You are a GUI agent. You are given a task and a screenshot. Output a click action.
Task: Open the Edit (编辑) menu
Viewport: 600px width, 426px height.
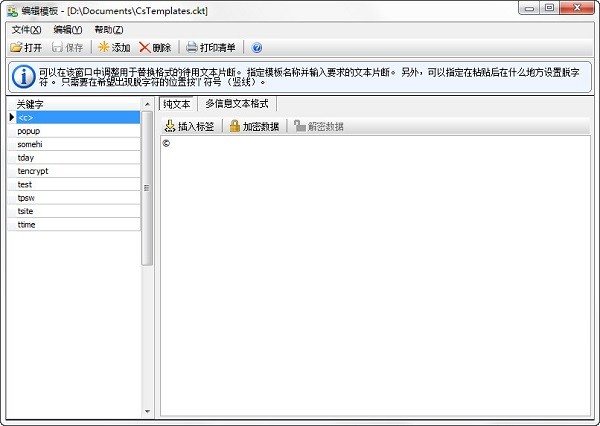click(68, 30)
